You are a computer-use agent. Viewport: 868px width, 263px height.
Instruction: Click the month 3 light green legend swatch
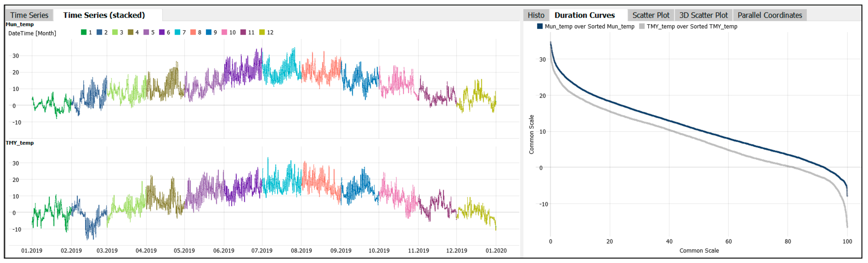(115, 32)
